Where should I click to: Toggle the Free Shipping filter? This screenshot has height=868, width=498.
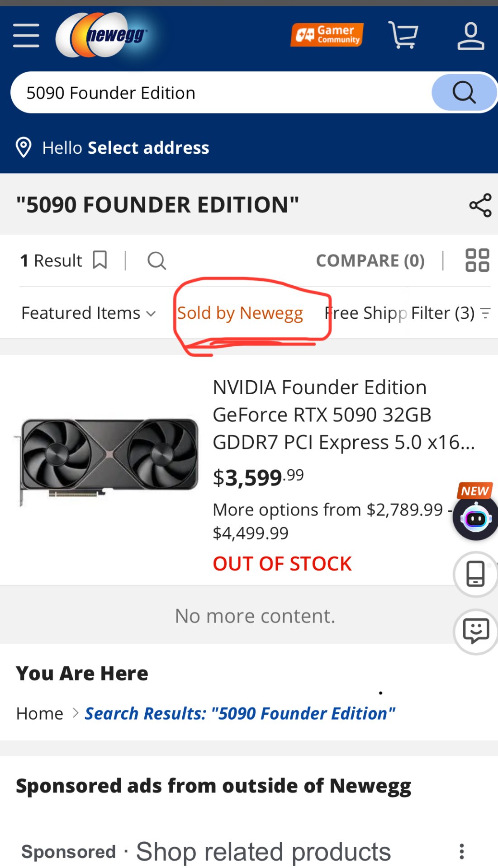365,313
